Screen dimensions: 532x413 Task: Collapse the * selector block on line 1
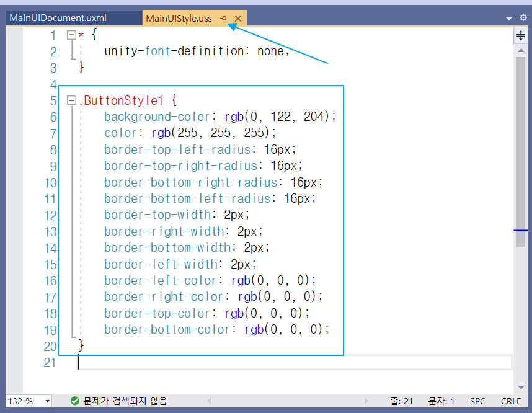[71, 35]
